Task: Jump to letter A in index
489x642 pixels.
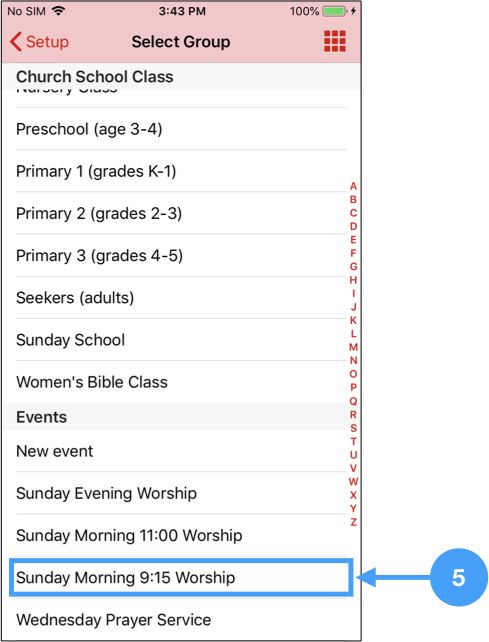Action: coord(353,186)
